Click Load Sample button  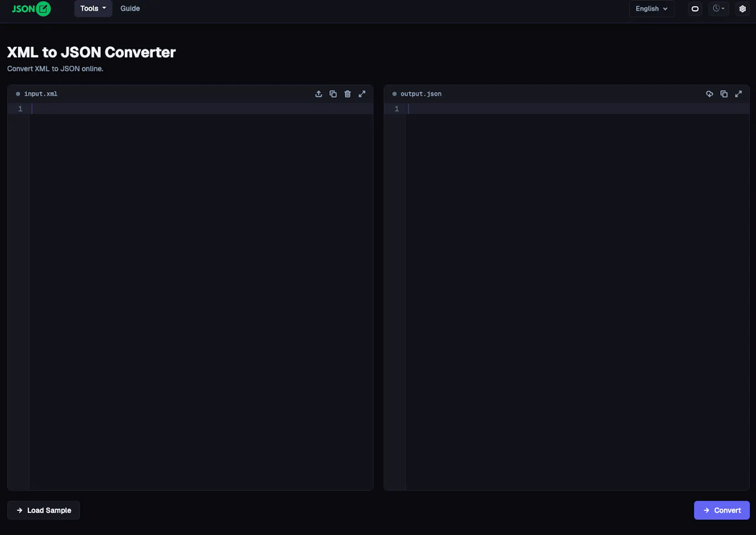coord(43,510)
